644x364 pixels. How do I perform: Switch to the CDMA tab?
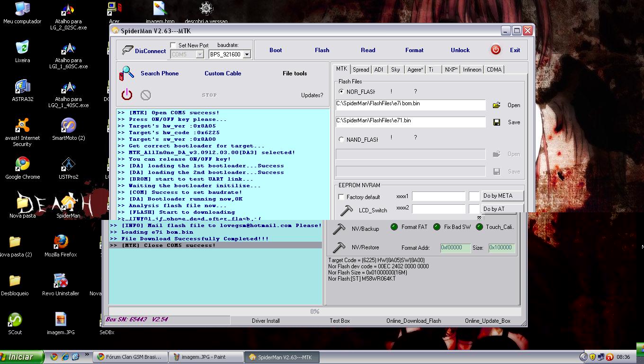(x=494, y=70)
